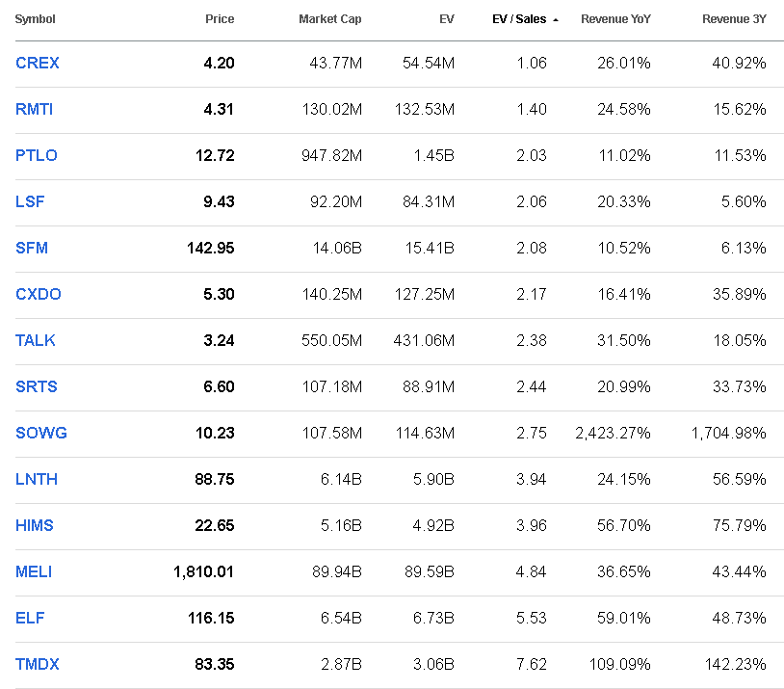Open the TMDX ticker link
This screenshot has height=689, width=784.
[x=38, y=664]
